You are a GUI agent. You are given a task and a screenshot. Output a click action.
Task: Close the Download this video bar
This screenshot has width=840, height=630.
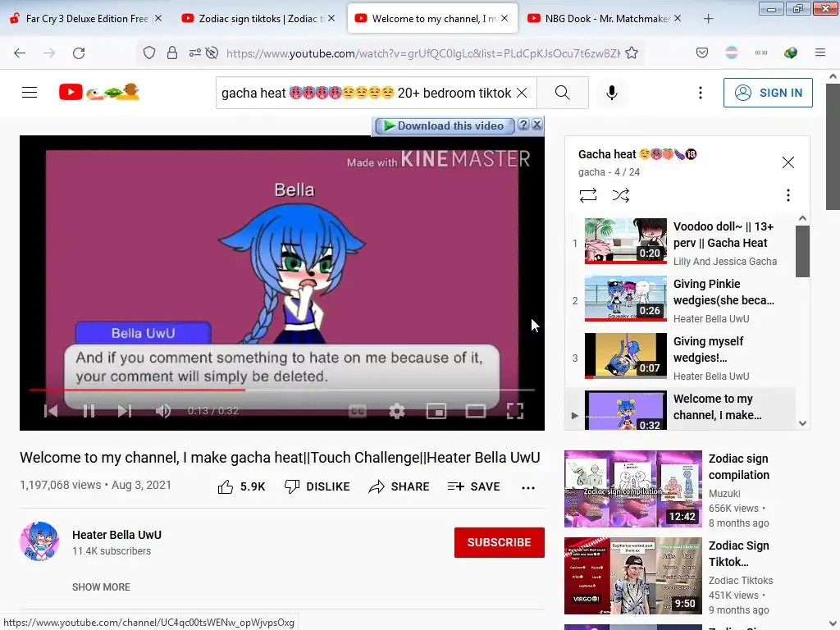(536, 125)
